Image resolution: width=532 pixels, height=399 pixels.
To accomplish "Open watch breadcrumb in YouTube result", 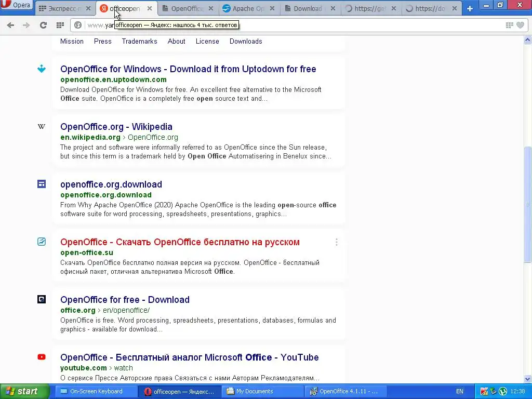I will coord(123,368).
